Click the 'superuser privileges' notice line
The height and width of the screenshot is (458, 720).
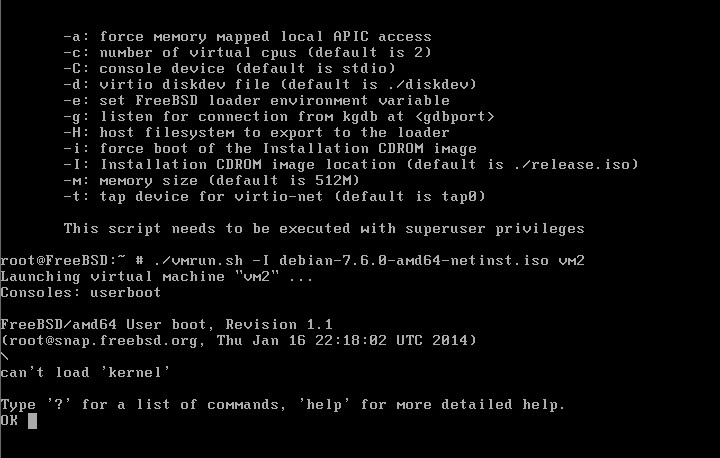click(x=324, y=228)
